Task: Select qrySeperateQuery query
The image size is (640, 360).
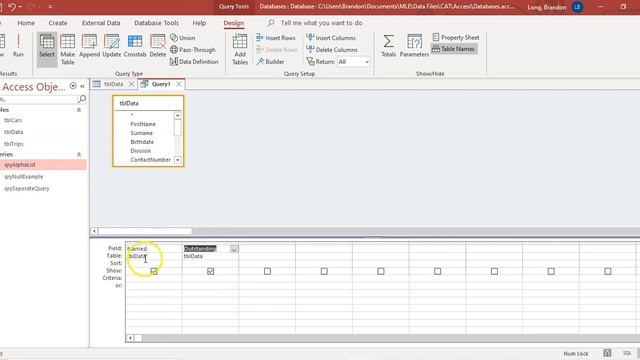Action: tap(27, 189)
